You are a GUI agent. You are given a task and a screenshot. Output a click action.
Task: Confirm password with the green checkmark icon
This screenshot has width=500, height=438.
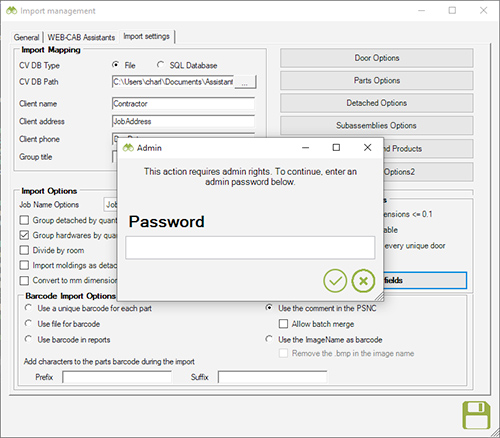(335, 281)
